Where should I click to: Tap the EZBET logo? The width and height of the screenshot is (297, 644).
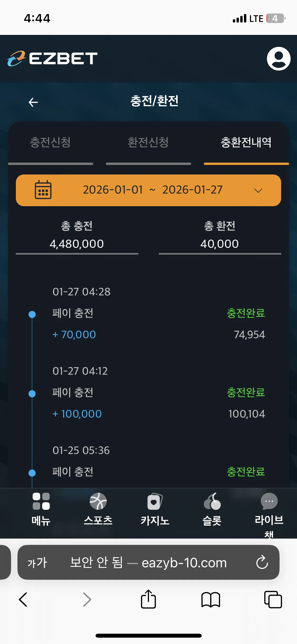click(x=52, y=59)
